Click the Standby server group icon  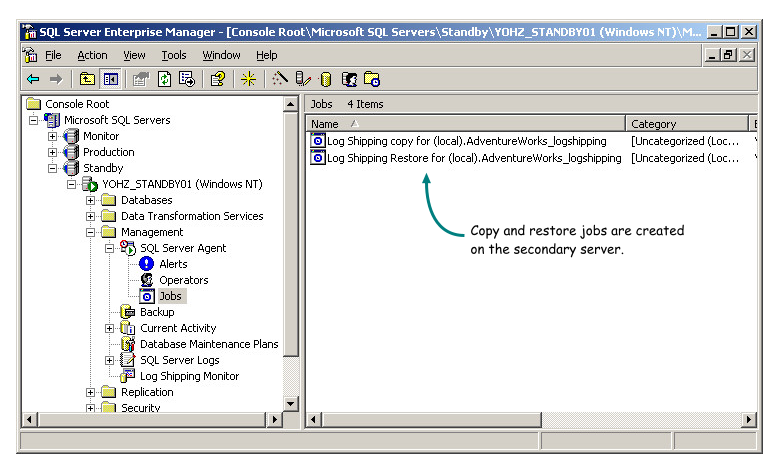pyautogui.click(x=71, y=168)
